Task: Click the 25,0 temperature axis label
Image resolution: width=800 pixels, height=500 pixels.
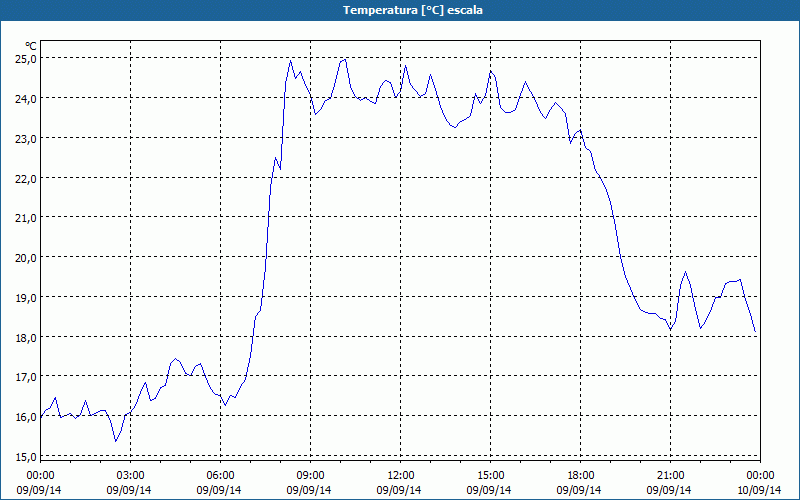Action: 26,58
